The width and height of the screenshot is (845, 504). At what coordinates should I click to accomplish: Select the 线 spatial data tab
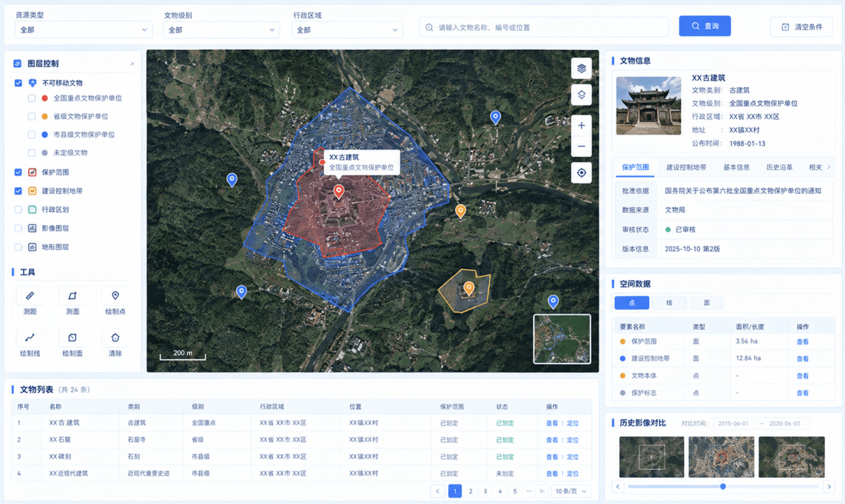(x=669, y=303)
